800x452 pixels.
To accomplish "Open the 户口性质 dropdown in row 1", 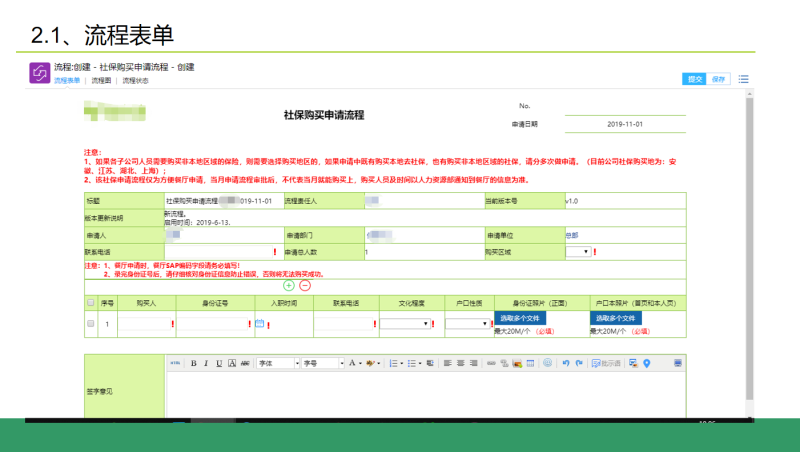I will pyautogui.click(x=465, y=324).
